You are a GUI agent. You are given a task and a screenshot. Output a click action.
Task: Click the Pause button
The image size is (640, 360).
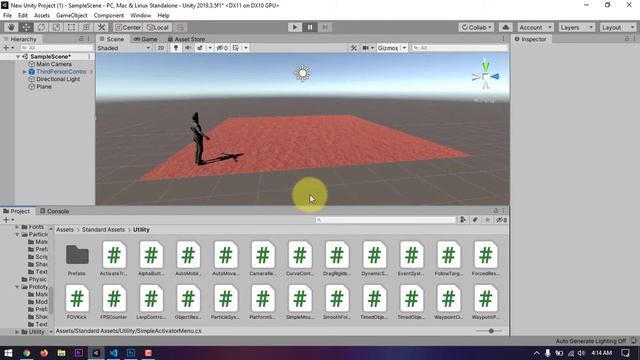310,27
